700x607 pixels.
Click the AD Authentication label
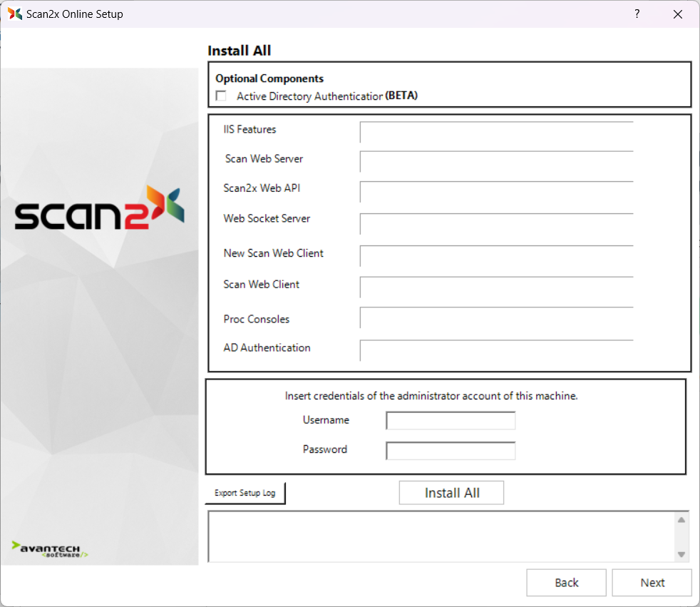click(x=267, y=348)
